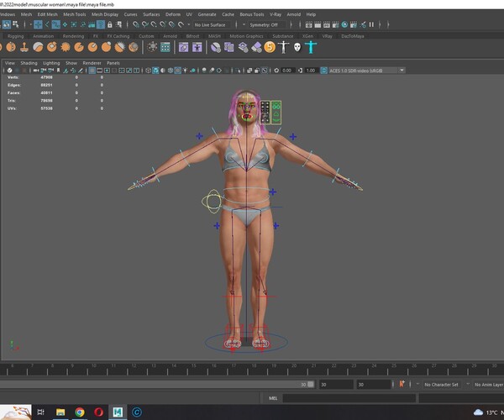Click the camera icon in viewport toolbar
The image size is (504, 420).
pos(35,71)
